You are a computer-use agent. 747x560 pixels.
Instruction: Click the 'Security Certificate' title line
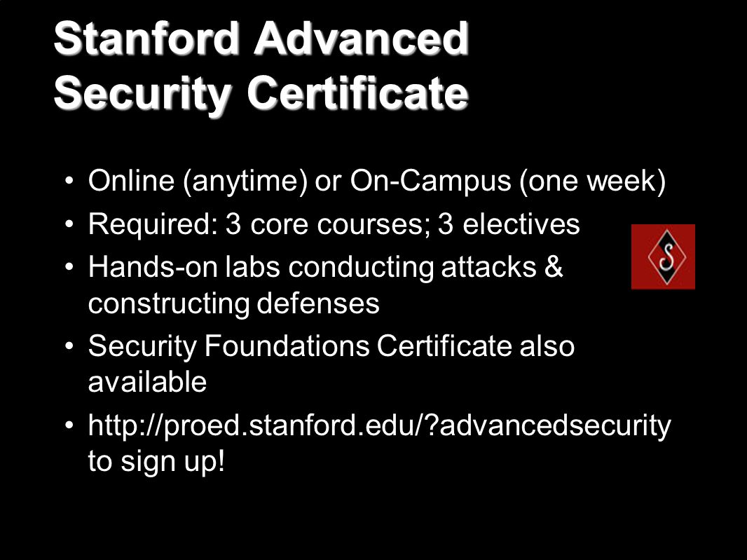click(x=261, y=93)
